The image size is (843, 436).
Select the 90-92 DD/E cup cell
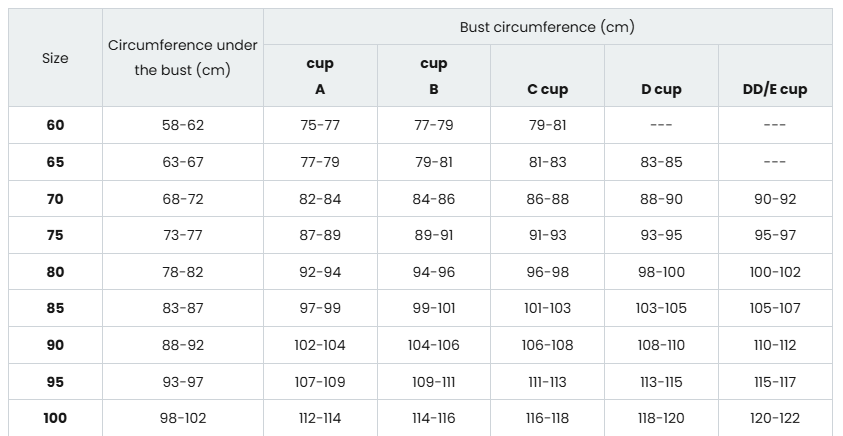775,199
